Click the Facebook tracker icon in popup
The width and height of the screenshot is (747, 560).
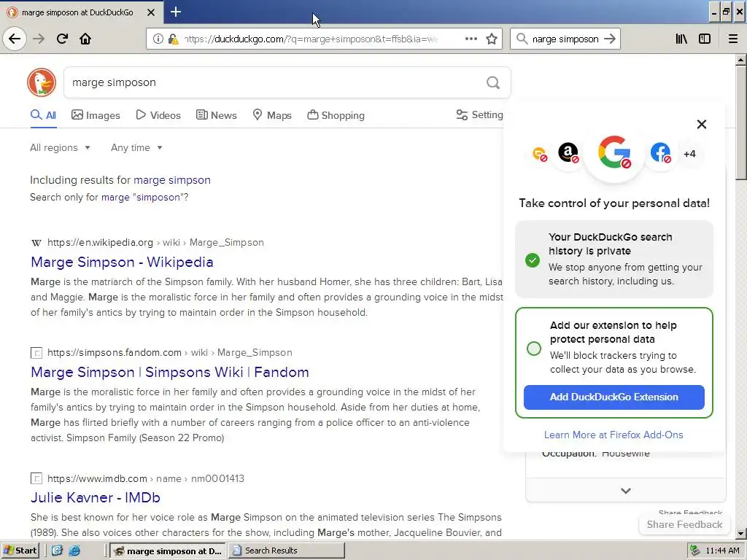[660, 153]
